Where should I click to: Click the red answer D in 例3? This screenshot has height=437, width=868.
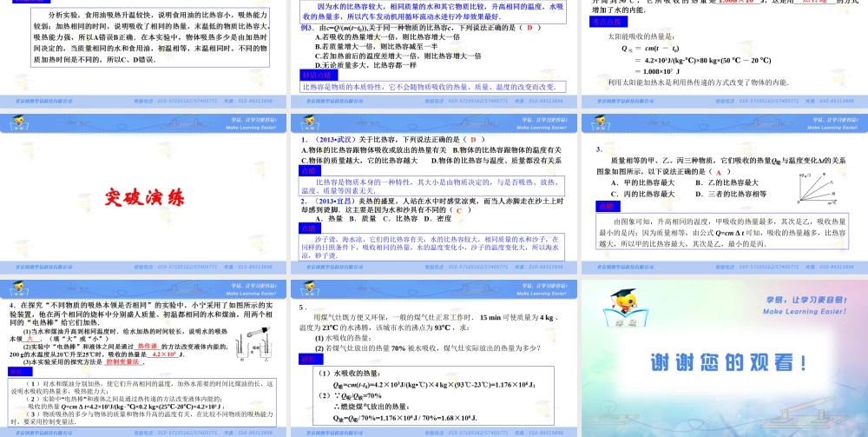529,28
